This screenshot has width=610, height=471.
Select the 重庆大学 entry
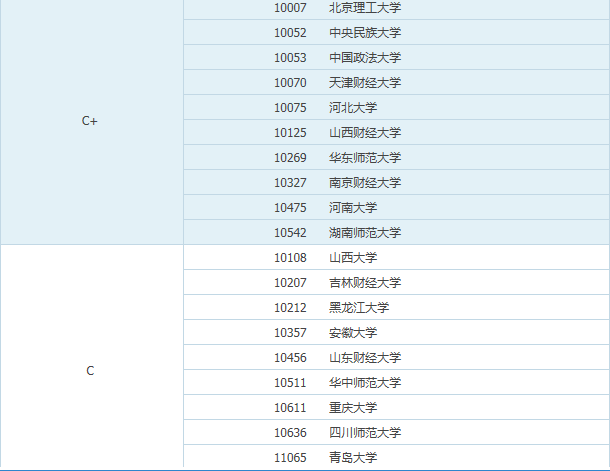point(353,407)
